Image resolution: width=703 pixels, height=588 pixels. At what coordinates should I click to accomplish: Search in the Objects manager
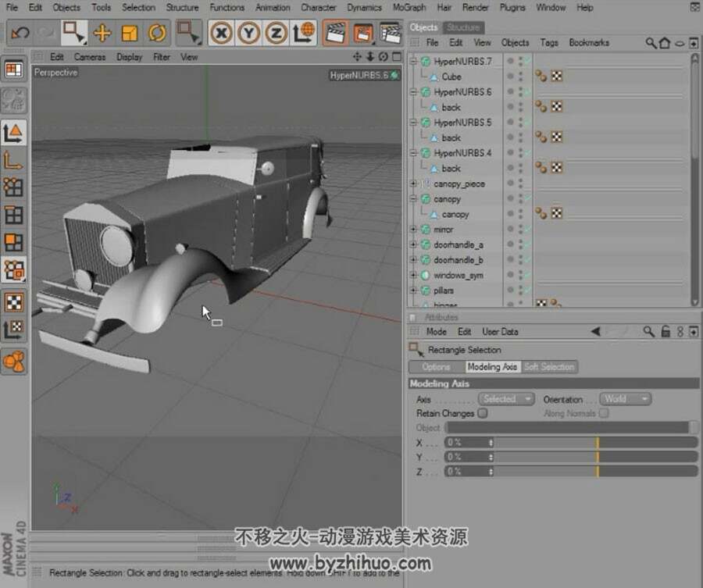point(651,43)
